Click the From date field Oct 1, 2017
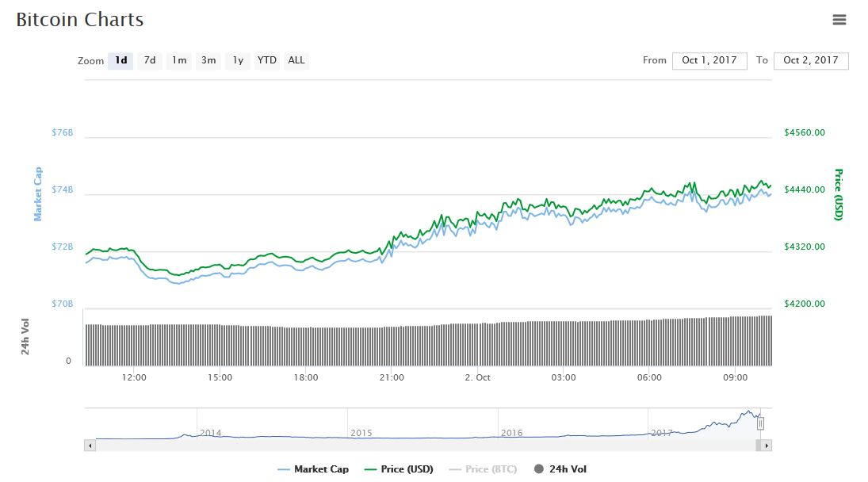The image size is (868, 482). [x=709, y=61]
